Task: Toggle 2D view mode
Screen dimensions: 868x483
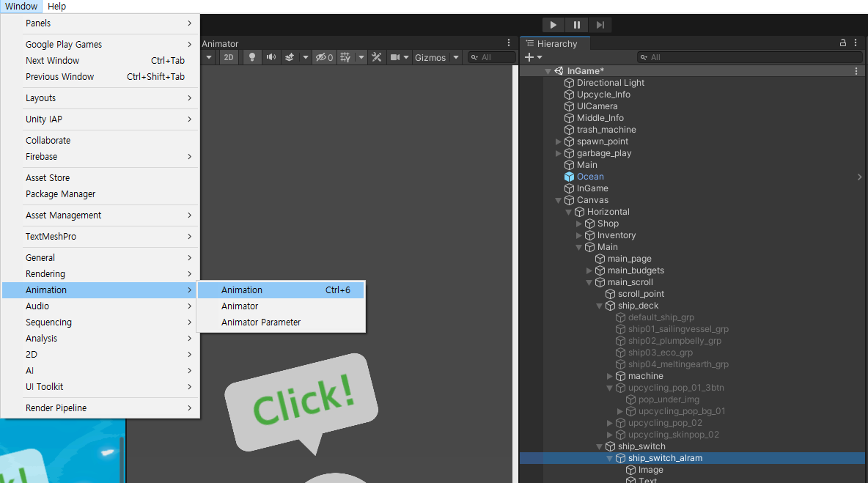Action: 229,58
